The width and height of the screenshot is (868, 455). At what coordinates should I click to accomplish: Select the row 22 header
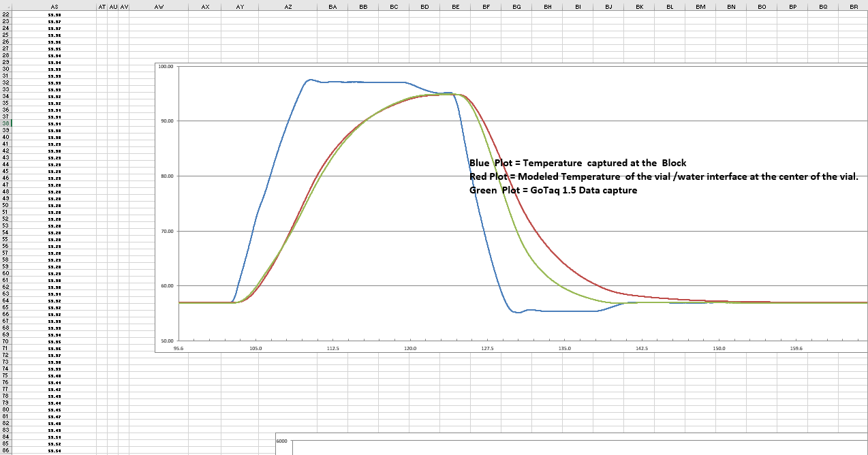[x=5, y=14]
